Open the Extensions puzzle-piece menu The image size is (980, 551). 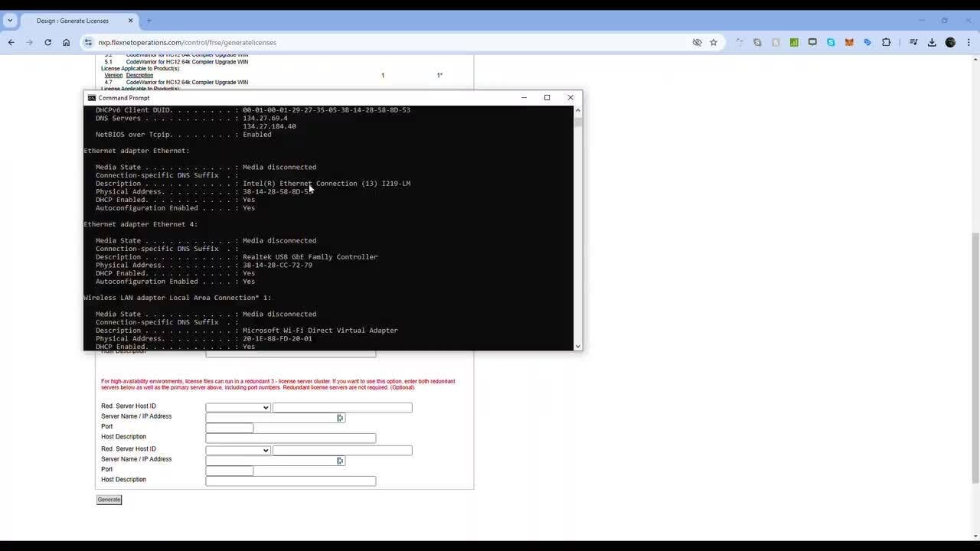pyautogui.click(x=886, y=43)
